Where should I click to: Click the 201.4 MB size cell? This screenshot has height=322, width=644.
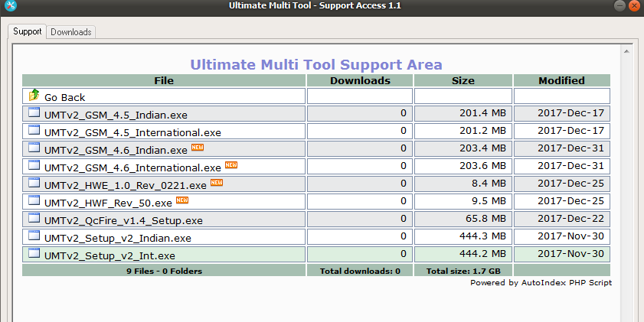pyautogui.click(x=463, y=113)
